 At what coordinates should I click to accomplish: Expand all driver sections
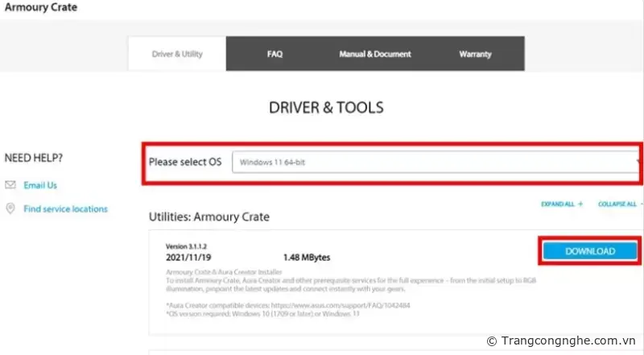tap(558, 204)
